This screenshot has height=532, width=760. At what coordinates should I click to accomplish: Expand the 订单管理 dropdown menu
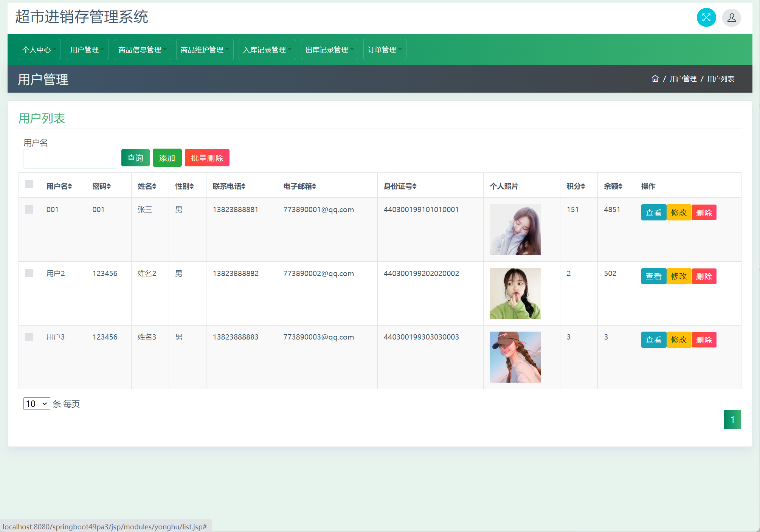pyautogui.click(x=385, y=50)
